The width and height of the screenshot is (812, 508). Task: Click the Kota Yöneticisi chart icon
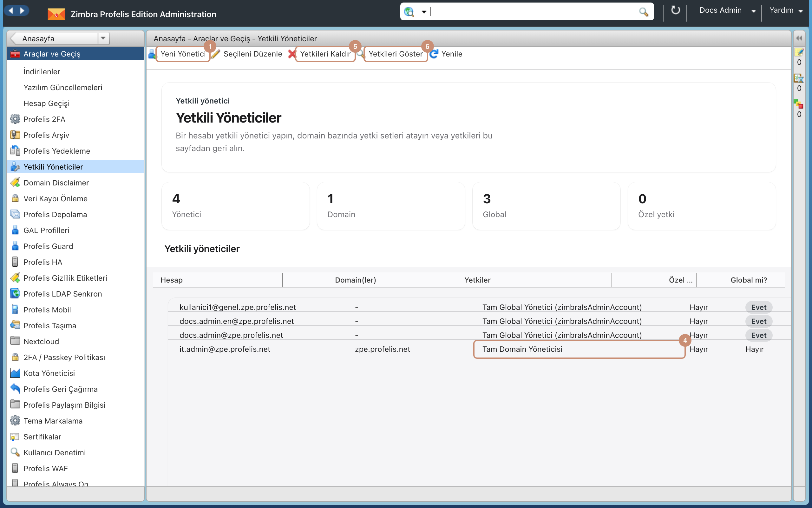15,373
